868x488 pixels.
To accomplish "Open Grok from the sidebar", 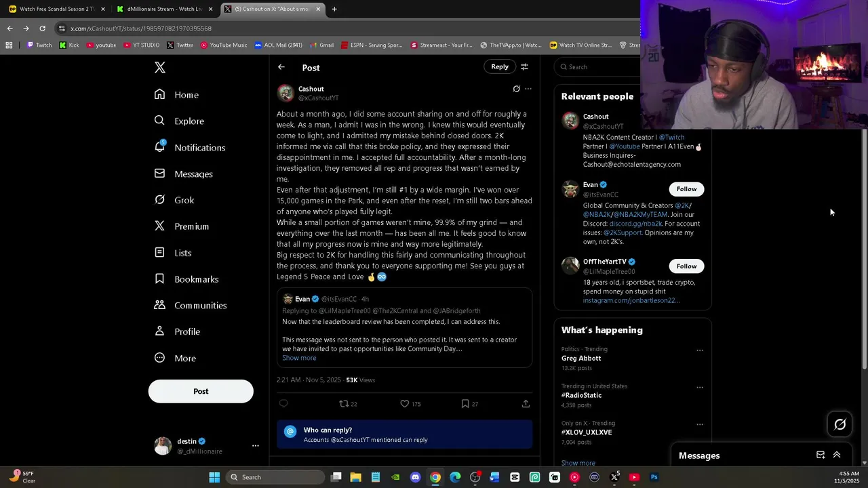I will (x=174, y=200).
